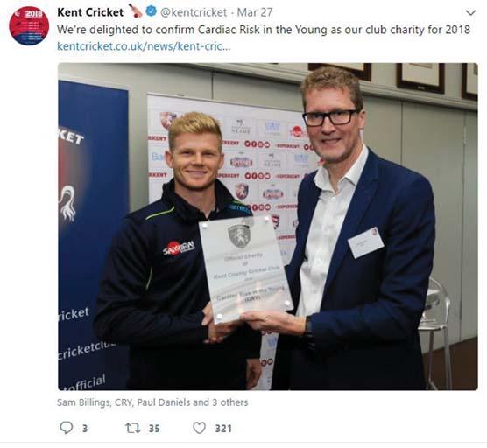View the 321 likes count
This screenshot has width=487, height=448.
223,429
